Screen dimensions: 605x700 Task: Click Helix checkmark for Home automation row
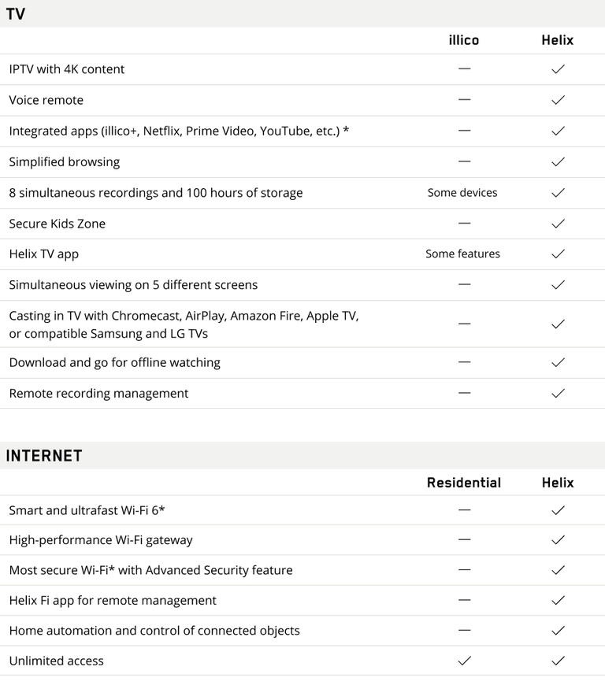click(558, 631)
